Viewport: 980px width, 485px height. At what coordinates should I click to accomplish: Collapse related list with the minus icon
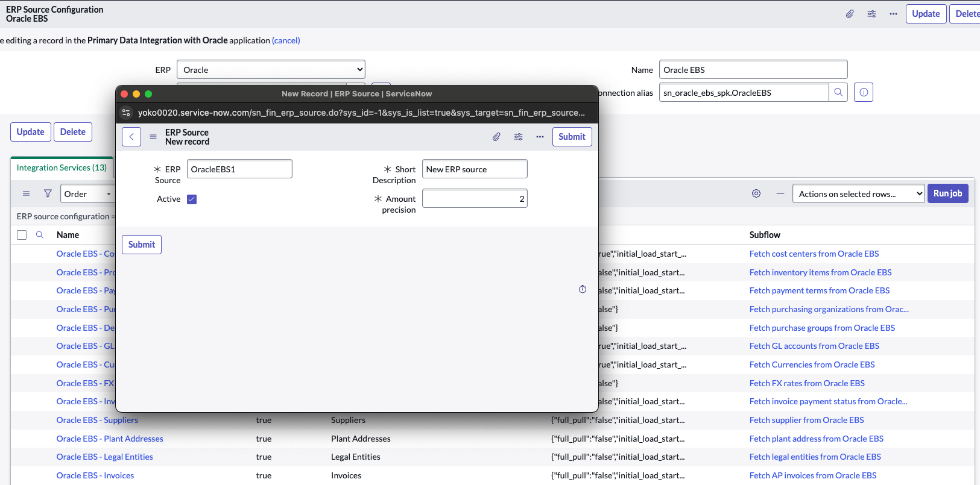point(780,193)
